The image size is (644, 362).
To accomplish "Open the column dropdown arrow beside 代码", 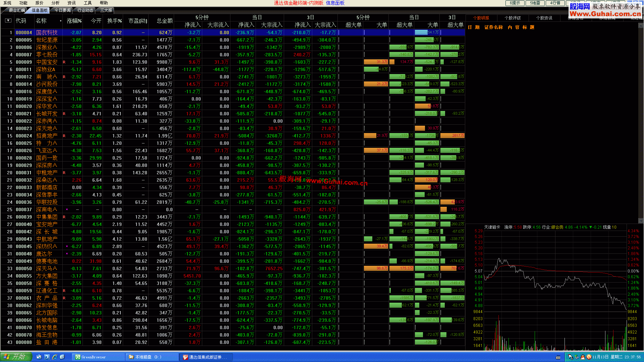I will coord(8,20).
